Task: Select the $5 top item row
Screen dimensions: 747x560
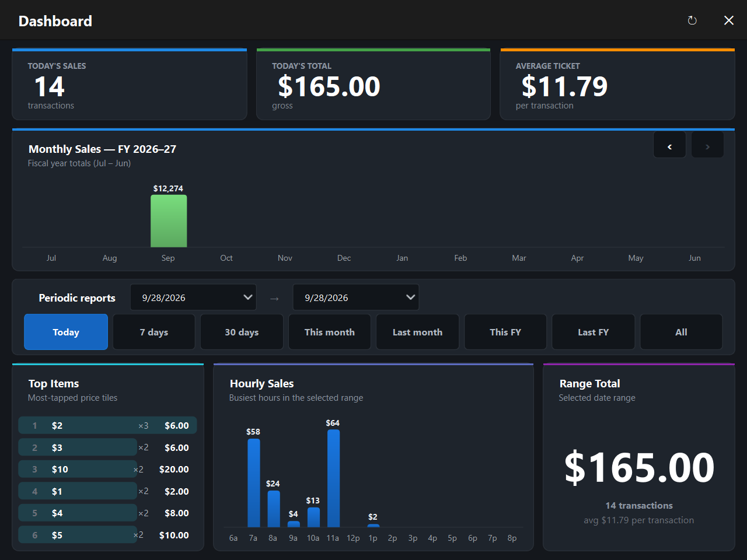Action: 107,535
